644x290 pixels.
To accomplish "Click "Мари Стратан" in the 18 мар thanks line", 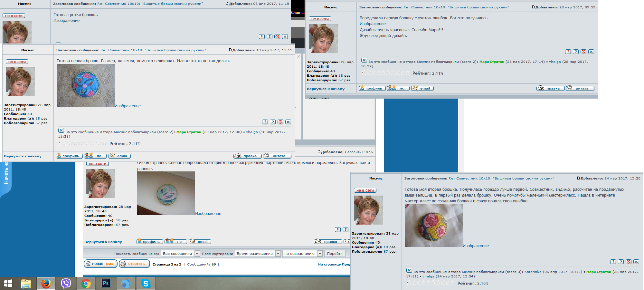I will click(189, 132).
